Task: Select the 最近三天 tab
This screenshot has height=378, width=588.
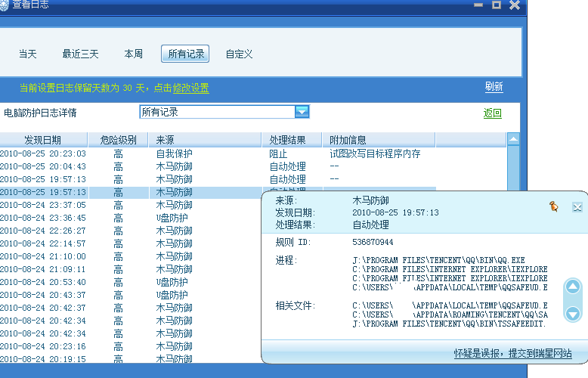Action: (80, 54)
